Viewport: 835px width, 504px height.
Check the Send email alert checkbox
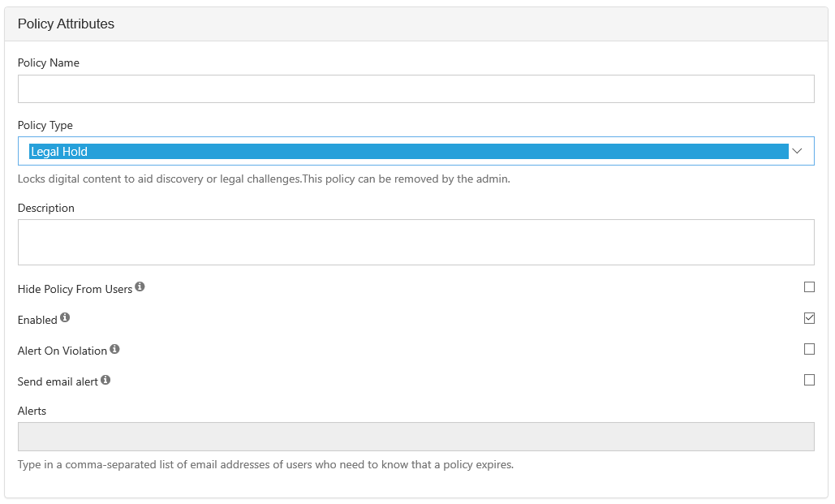point(809,379)
